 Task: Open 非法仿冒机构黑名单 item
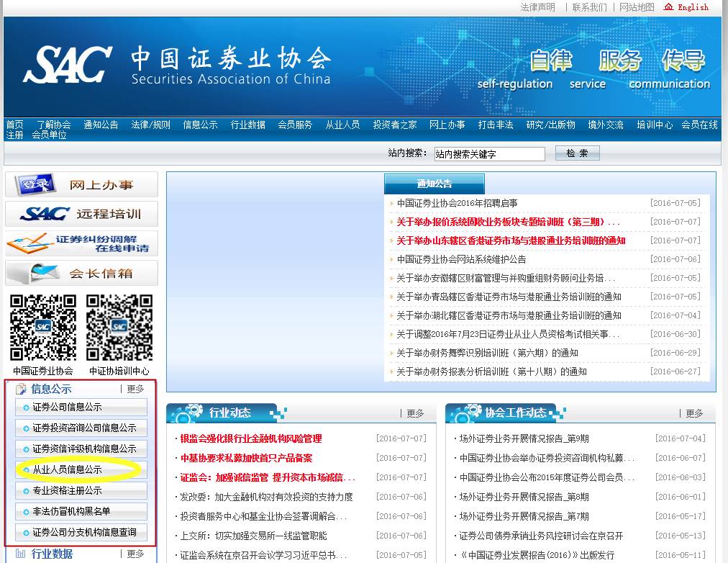pos(81,511)
